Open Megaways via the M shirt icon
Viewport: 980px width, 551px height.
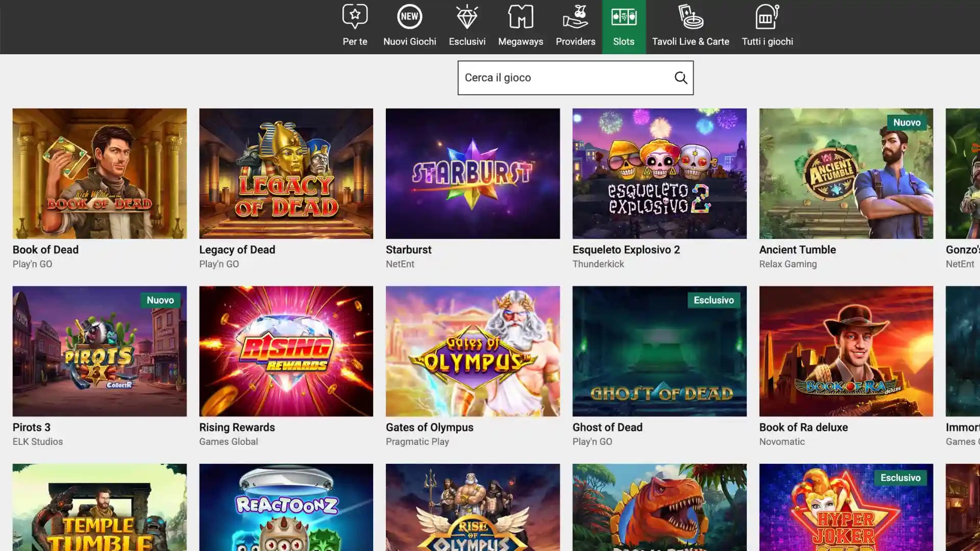point(520,16)
